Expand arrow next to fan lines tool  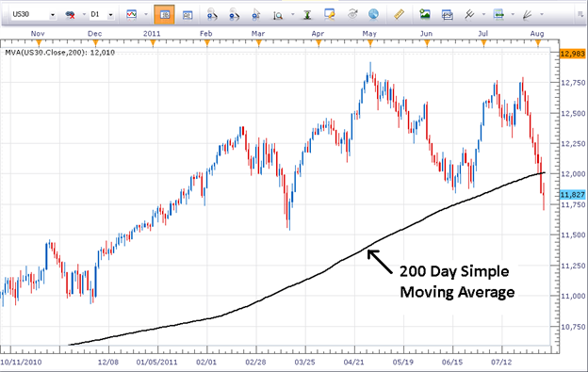542,15
